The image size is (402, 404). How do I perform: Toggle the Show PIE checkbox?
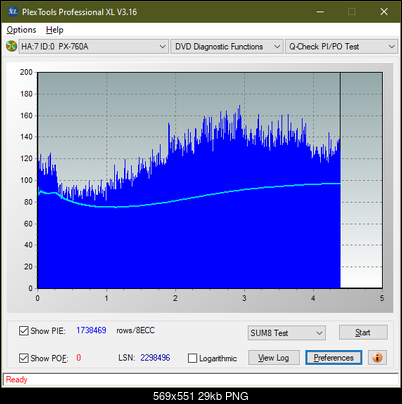click(24, 331)
